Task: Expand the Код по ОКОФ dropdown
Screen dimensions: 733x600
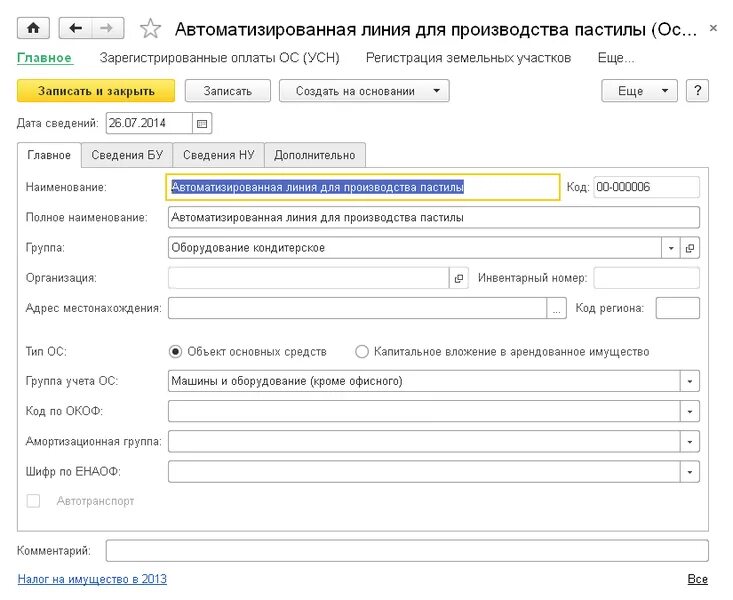Action: pyautogui.click(x=690, y=412)
